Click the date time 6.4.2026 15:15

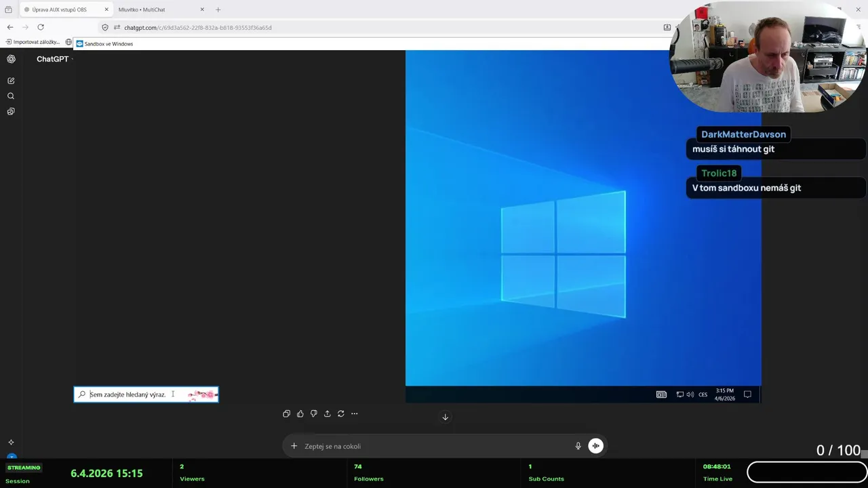[x=106, y=473]
